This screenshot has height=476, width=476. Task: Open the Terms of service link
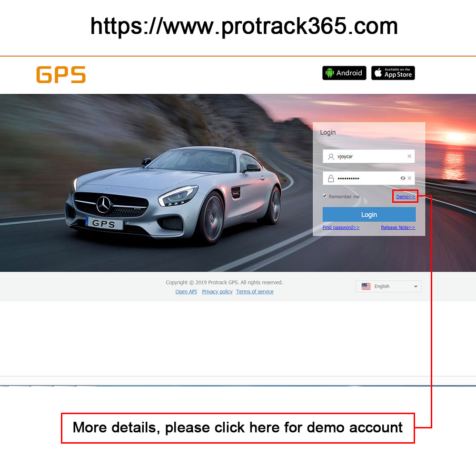(255, 291)
